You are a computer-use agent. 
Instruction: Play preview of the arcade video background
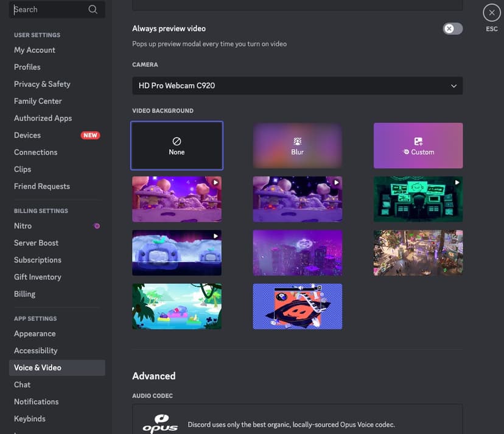(x=457, y=181)
